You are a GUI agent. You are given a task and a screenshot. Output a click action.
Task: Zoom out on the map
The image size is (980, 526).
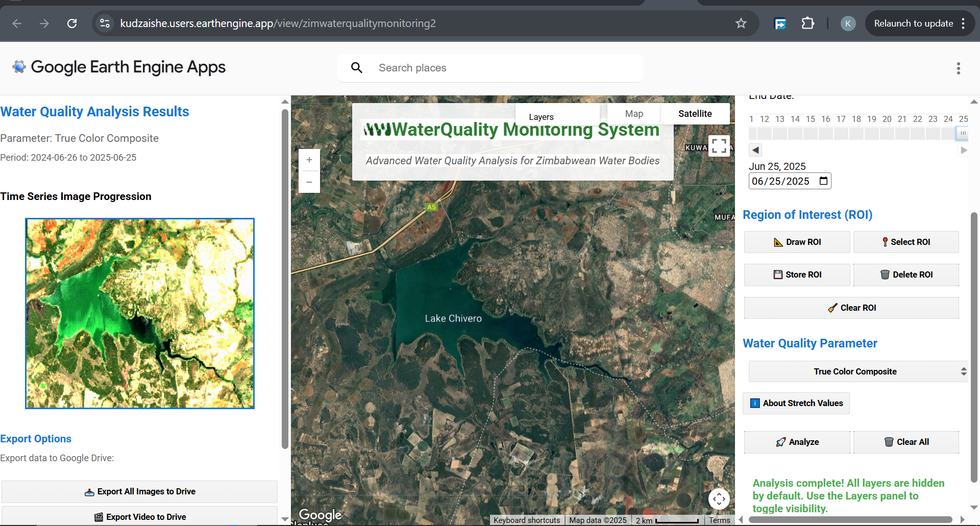(x=309, y=182)
